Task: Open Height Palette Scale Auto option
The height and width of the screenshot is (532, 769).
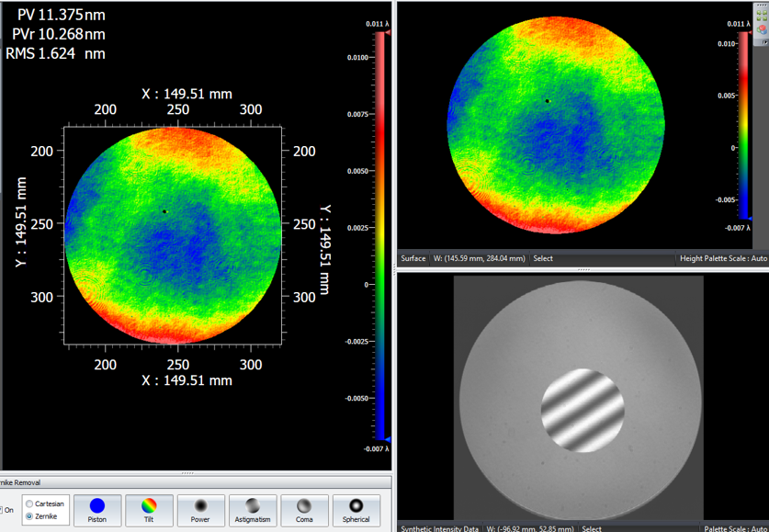Action: tap(723, 258)
